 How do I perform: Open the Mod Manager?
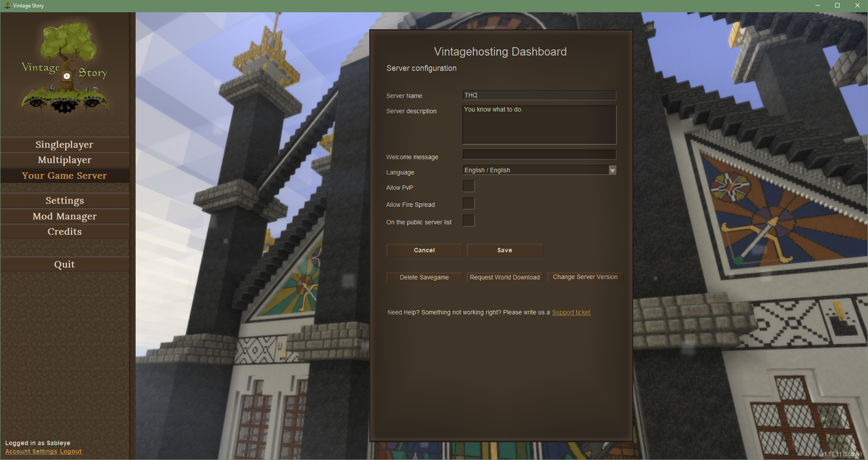[64, 216]
